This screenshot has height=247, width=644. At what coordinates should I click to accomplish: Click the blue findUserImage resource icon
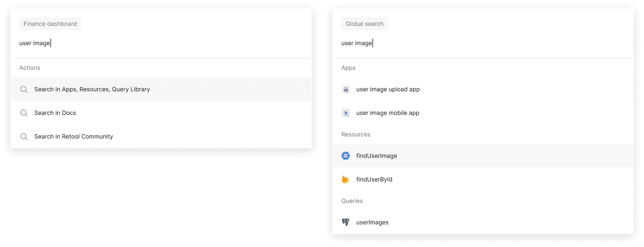click(346, 156)
